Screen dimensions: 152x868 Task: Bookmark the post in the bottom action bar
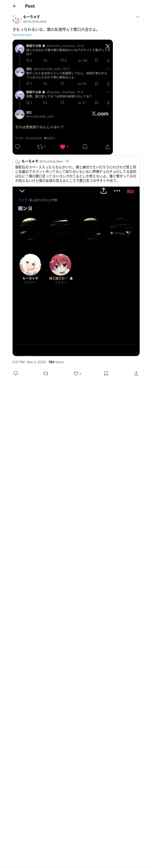(106, 373)
